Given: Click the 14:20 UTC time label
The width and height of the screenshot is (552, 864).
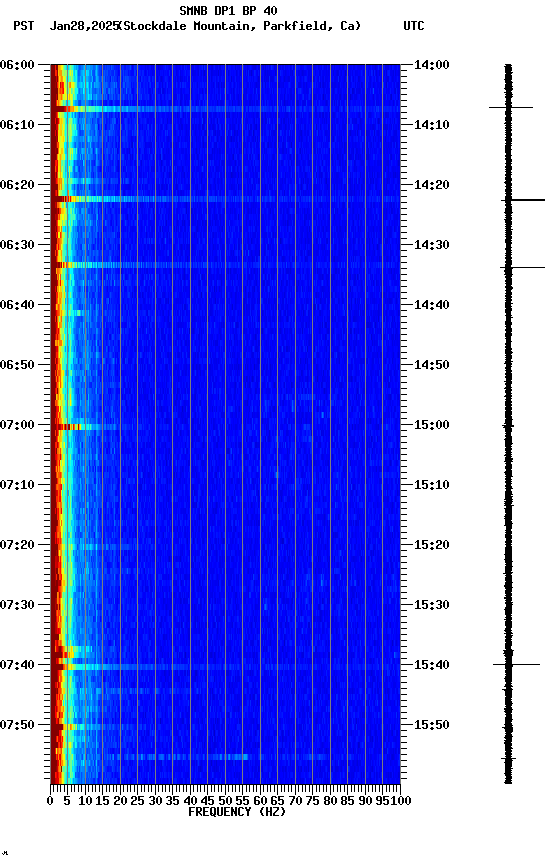Looking at the screenshot, I should pos(432,185).
